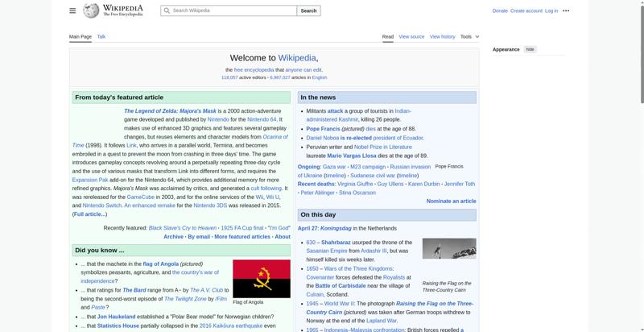Screen dimensions: 644x332
Task: Open the 1925 FA Cup final link
Action: click(x=242, y=228)
